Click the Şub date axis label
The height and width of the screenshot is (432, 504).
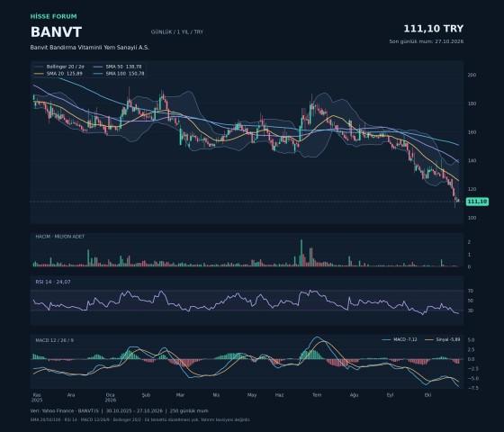pyautogui.click(x=146, y=395)
